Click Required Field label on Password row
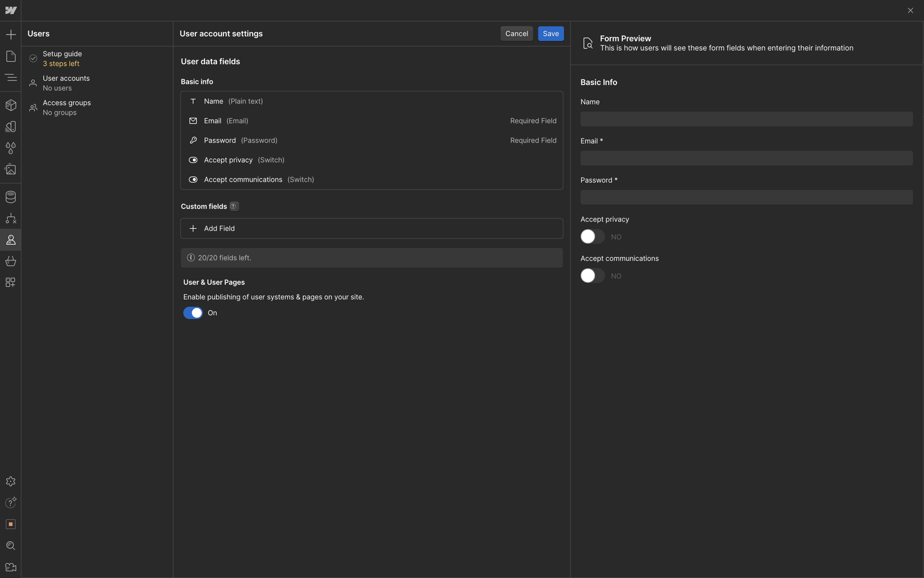This screenshot has height=578, width=924. (x=533, y=140)
